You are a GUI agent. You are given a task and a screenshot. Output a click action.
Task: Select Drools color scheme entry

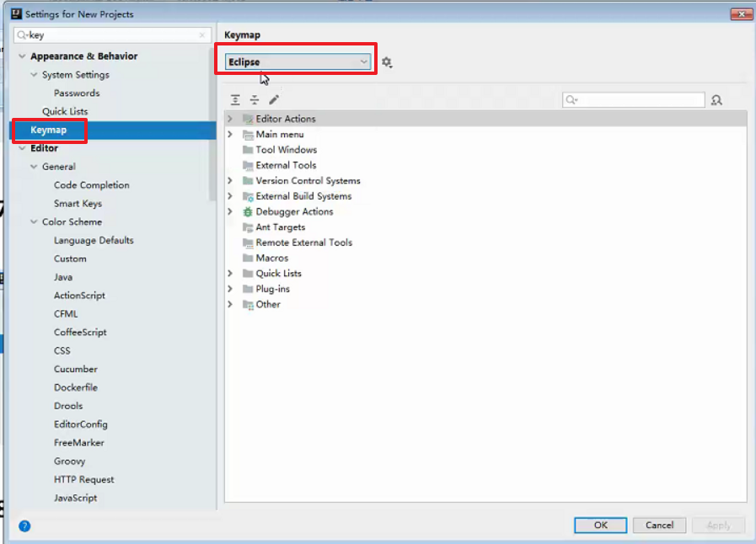[x=68, y=406]
